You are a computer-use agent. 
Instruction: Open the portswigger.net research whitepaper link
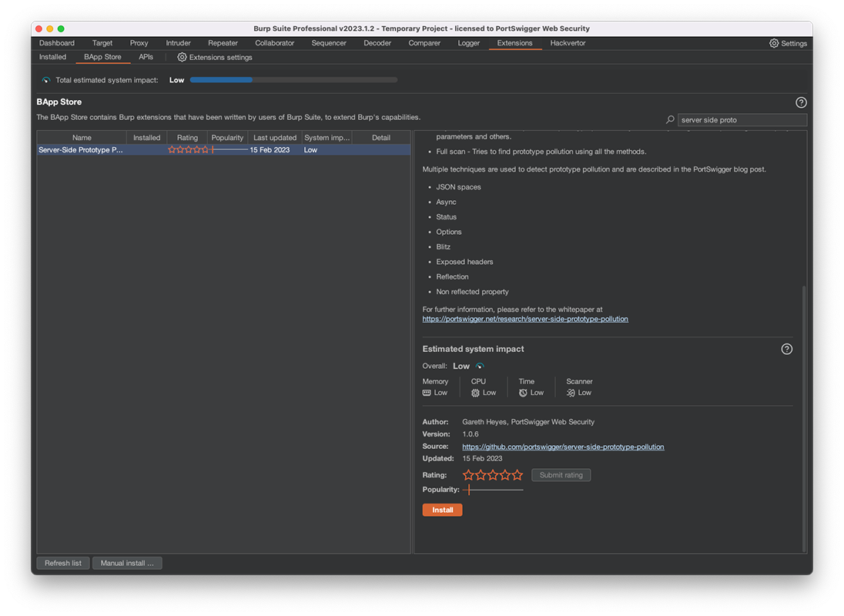pos(525,319)
